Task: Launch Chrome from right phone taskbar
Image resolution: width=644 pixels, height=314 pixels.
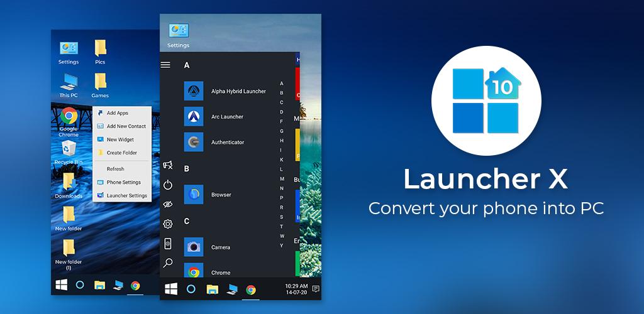Action: (251, 290)
